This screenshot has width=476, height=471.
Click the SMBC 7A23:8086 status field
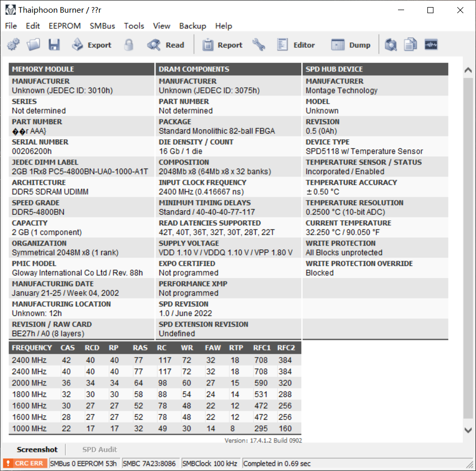150,463
